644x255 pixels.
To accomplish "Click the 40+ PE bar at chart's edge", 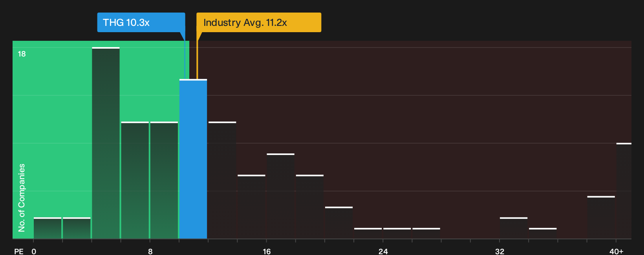I will click(x=624, y=191).
